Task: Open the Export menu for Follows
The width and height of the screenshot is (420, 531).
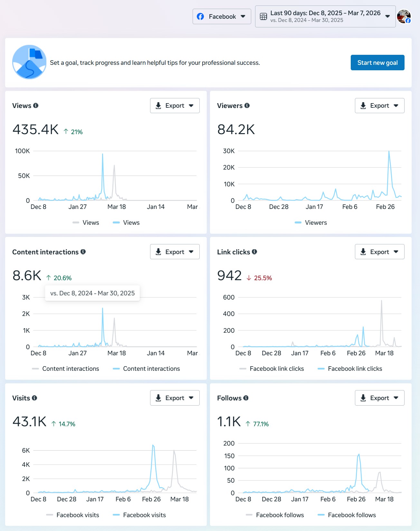Action: click(x=380, y=398)
